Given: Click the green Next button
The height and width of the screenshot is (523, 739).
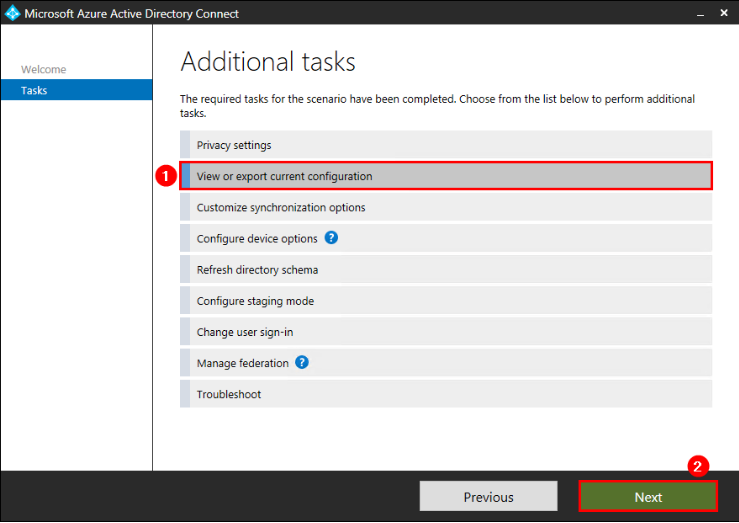Looking at the screenshot, I should pyautogui.click(x=648, y=496).
